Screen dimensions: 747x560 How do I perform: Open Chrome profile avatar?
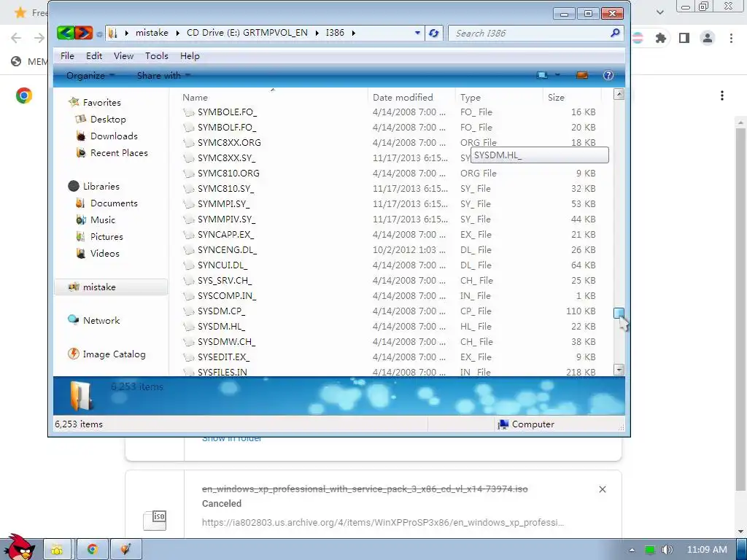pyautogui.click(x=708, y=38)
